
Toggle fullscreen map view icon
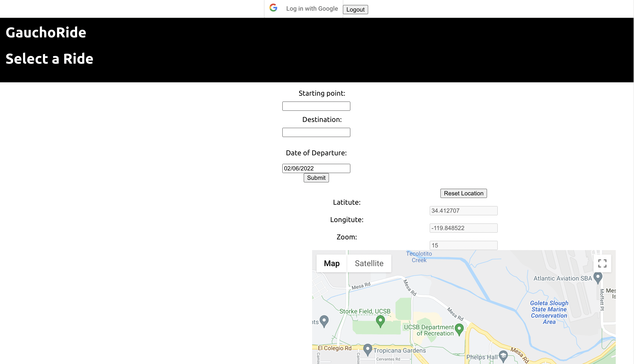pyautogui.click(x=602, y=263)
